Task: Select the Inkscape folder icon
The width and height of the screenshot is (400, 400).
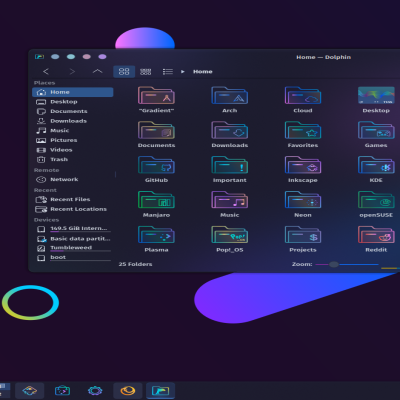Action: point(303,165)
